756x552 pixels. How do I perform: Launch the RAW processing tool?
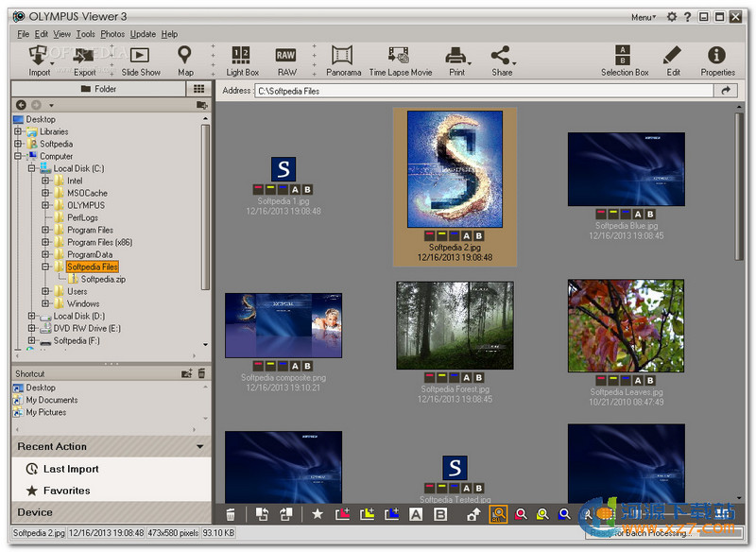tap(285, 60)
